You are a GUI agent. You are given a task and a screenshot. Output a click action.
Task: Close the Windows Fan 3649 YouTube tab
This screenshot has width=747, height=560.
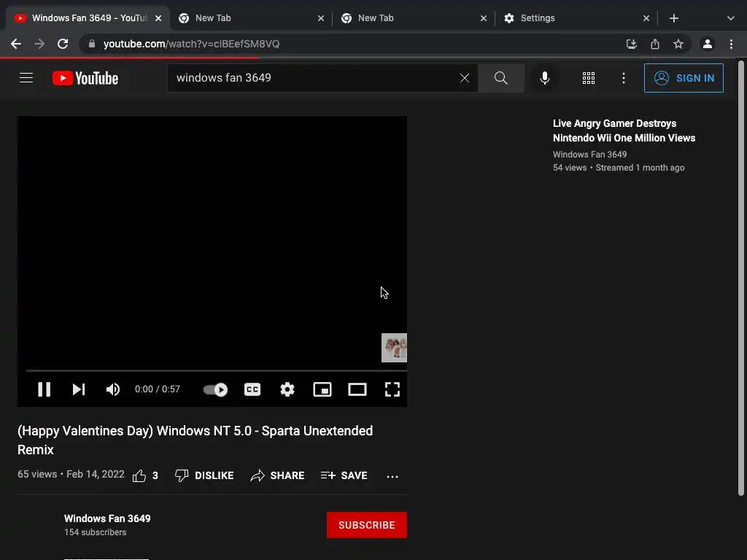[x=158, y=18]
